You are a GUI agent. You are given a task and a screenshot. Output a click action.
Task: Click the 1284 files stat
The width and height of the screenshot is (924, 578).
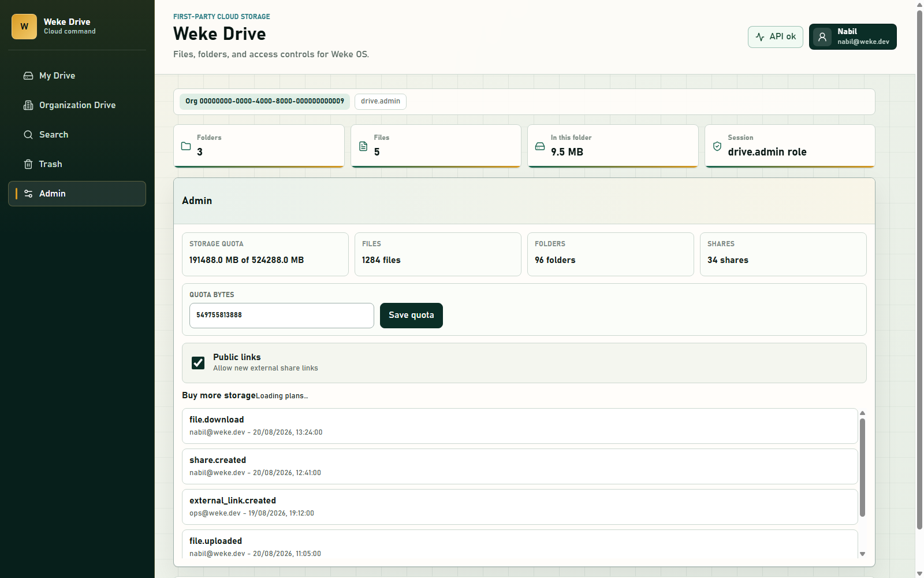381,260
